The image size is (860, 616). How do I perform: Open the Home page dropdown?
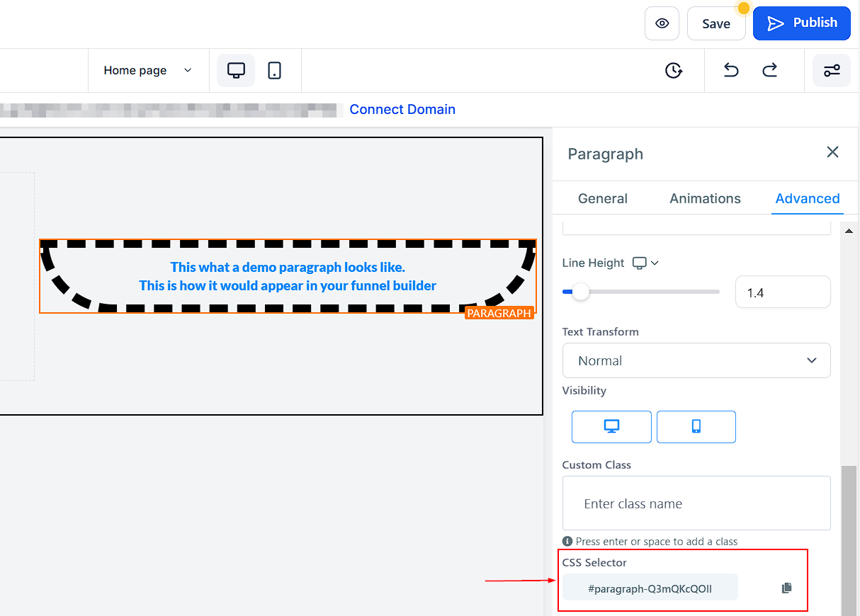click(x=147, y=70)
